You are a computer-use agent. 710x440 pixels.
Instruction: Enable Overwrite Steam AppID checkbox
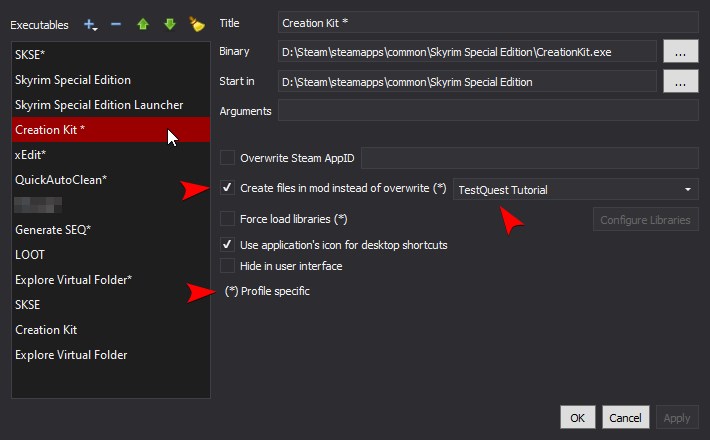[x=227, y=158]
